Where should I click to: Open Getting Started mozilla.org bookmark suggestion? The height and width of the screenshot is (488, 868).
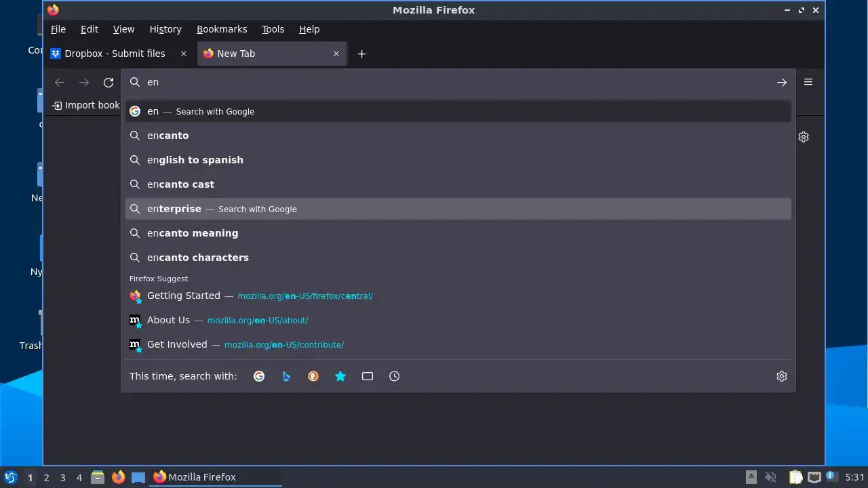point(458,296)
